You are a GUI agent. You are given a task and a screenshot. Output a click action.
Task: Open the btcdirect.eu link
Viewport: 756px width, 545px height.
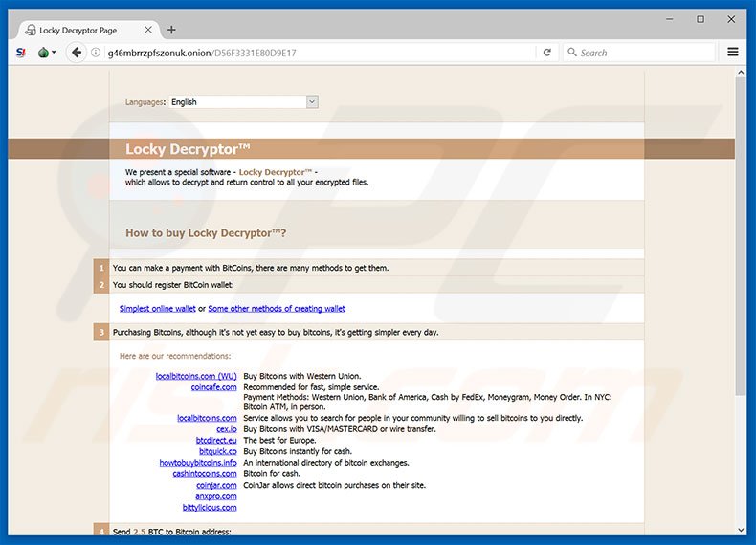pyautogui.click(x=216, y=440)
